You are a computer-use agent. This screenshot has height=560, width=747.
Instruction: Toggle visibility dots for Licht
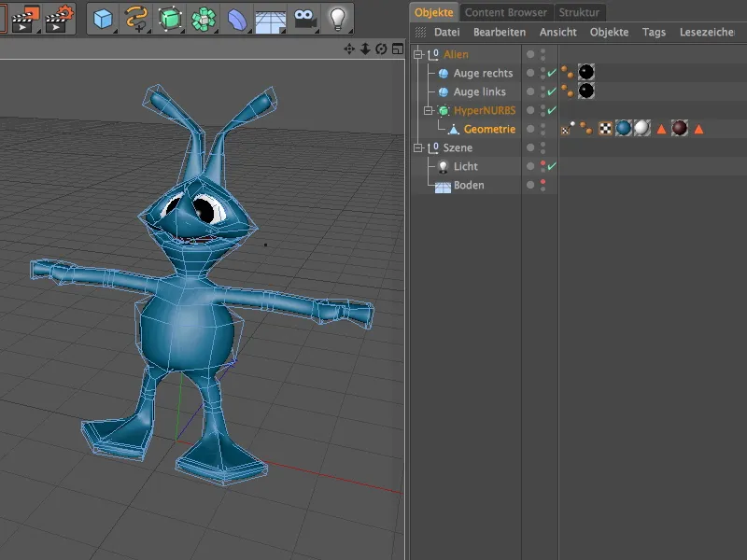[x=543, y=166]
